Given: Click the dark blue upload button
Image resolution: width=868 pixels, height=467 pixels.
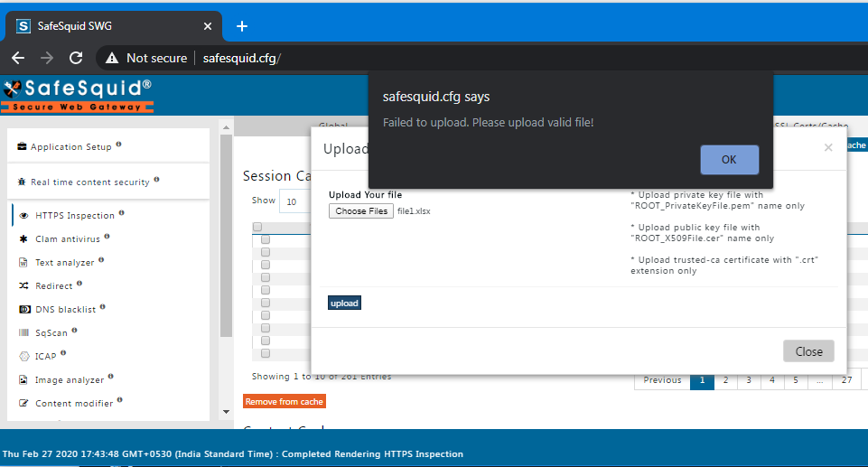Looking at the screenshot, I should click(344, 304).
